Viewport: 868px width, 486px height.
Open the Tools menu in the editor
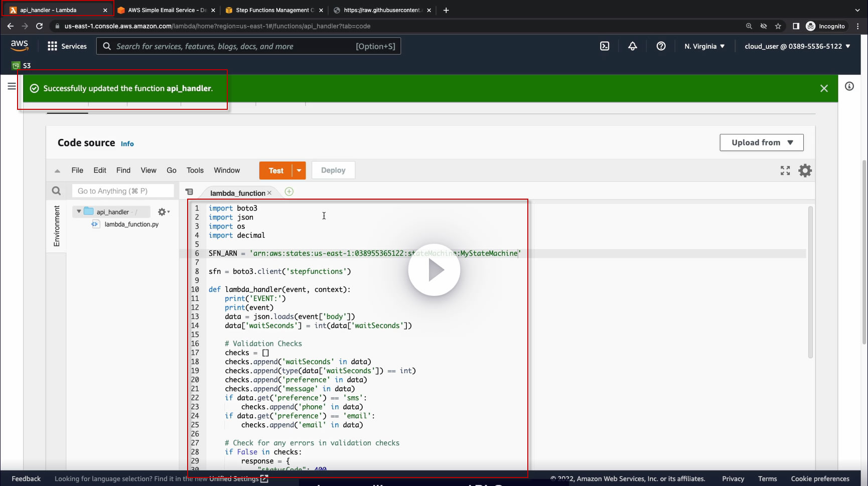195,171
